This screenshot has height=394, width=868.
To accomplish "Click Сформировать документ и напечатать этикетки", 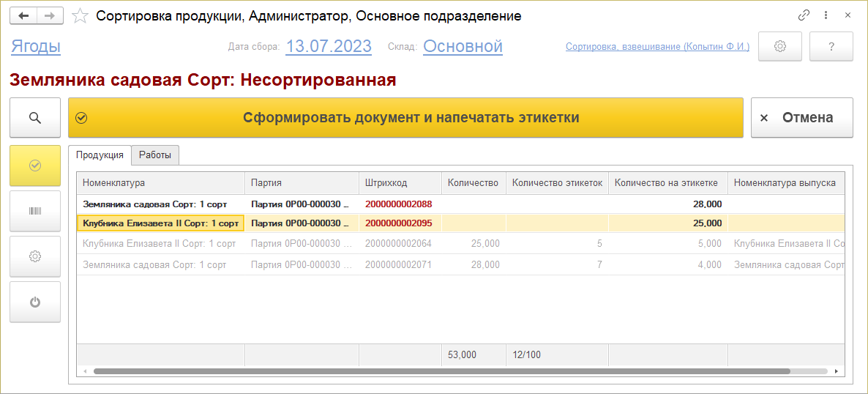I will (x=405, y=117).
